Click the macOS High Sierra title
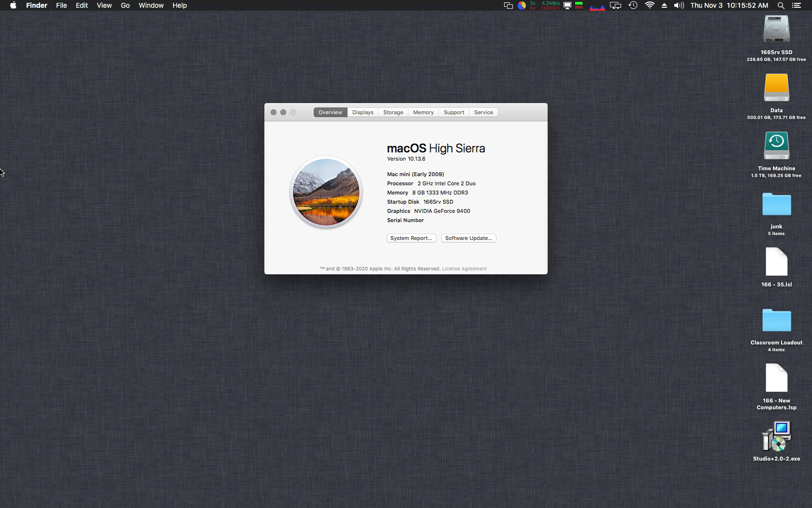 pyautogui.click(x=436, y=149)
